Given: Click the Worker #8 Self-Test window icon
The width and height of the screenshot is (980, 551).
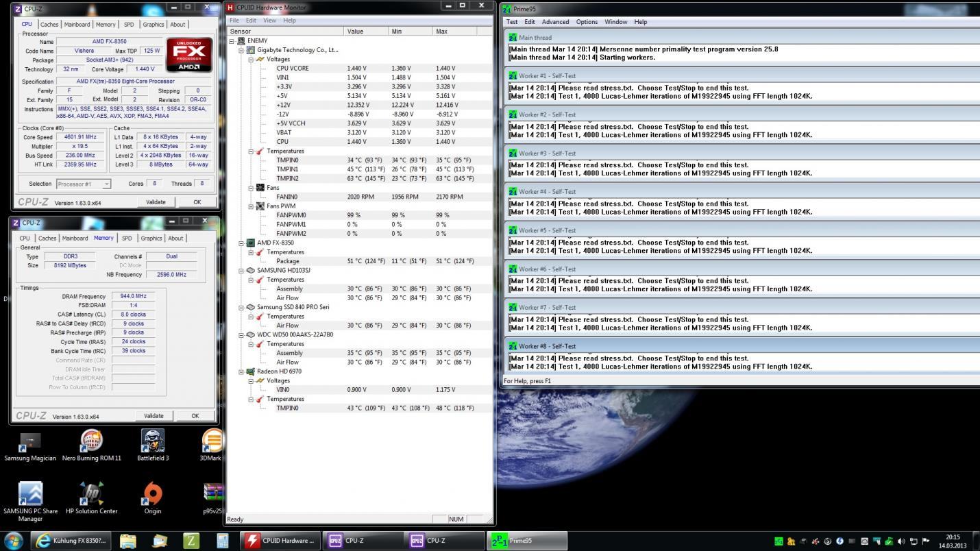Looking at the screenshot, I should (x=513, y=346).
